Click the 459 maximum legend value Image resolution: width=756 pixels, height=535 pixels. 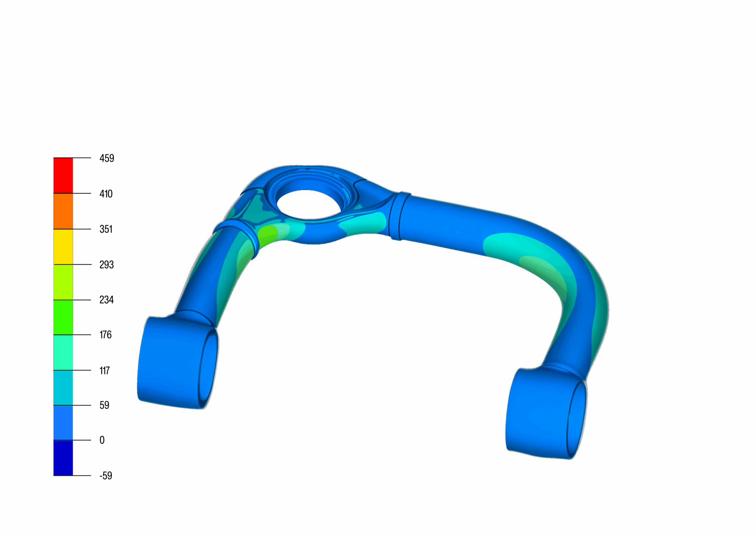pyautogui.click(x=107, y=159)
